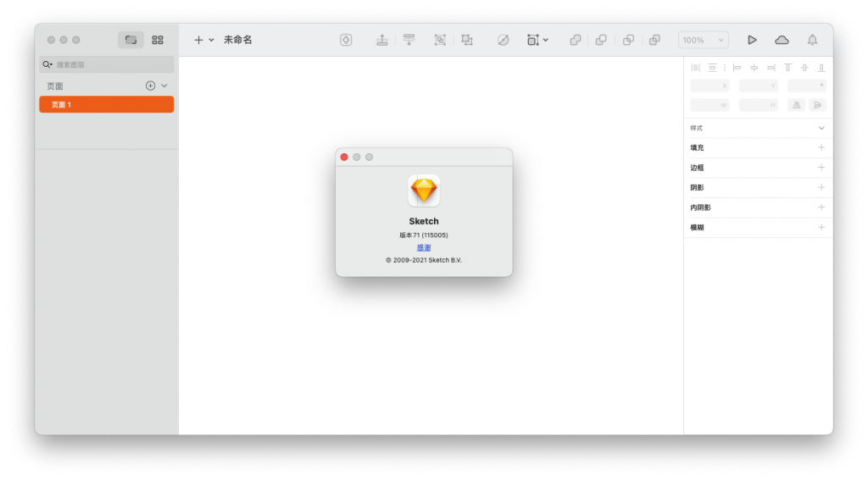Click the Cloud upload icon
Screen dimensions: 868x481
[x=782, y=40]
